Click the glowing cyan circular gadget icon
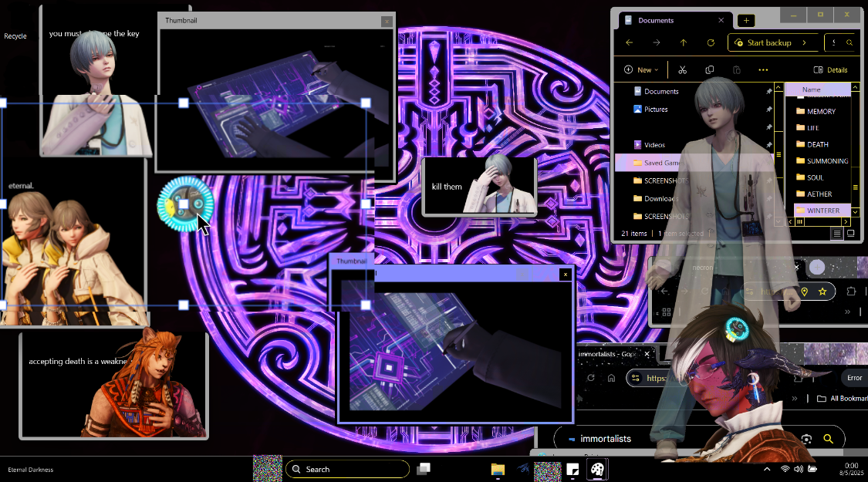The image size is (868, 482). (x=185, y=204)
